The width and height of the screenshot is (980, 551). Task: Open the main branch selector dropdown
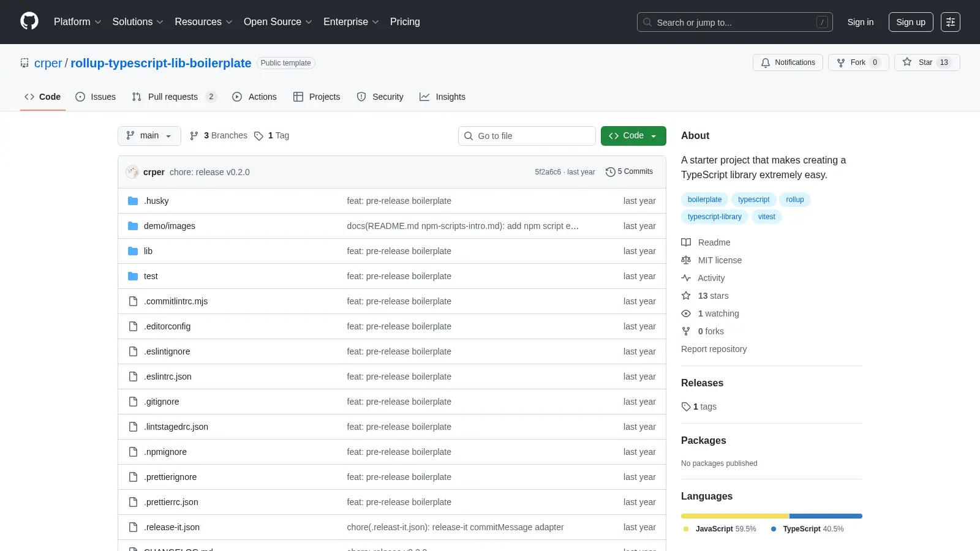[149, 136]
